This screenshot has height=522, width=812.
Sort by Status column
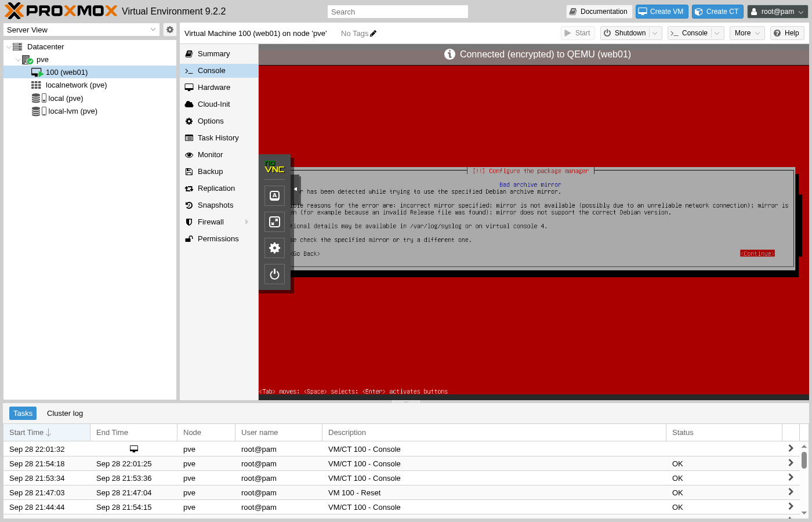coord(724,433)
